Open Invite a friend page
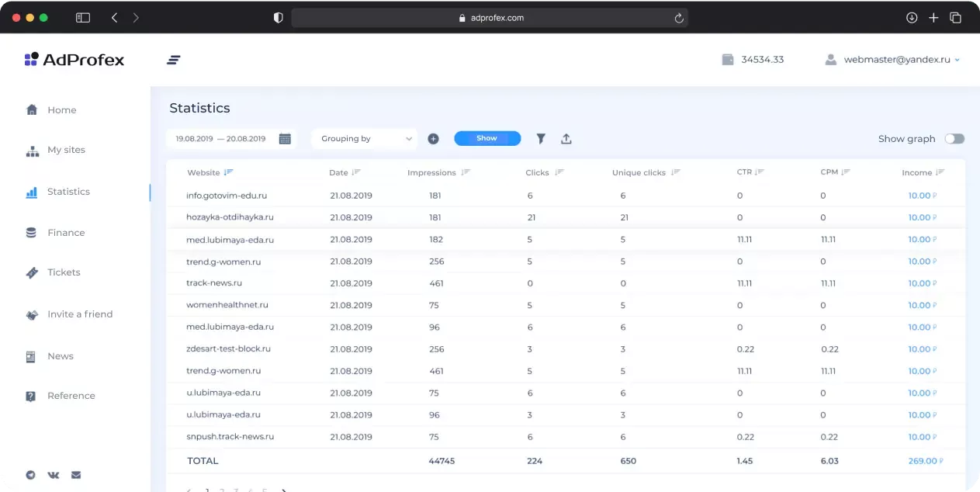This screenshot has width=980, height=492. point(79,314)
